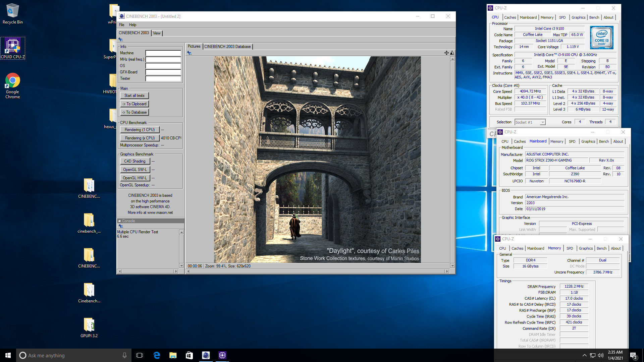Click the pin icon in Pictures panel
644x362 pixels.
coord(189,53)
